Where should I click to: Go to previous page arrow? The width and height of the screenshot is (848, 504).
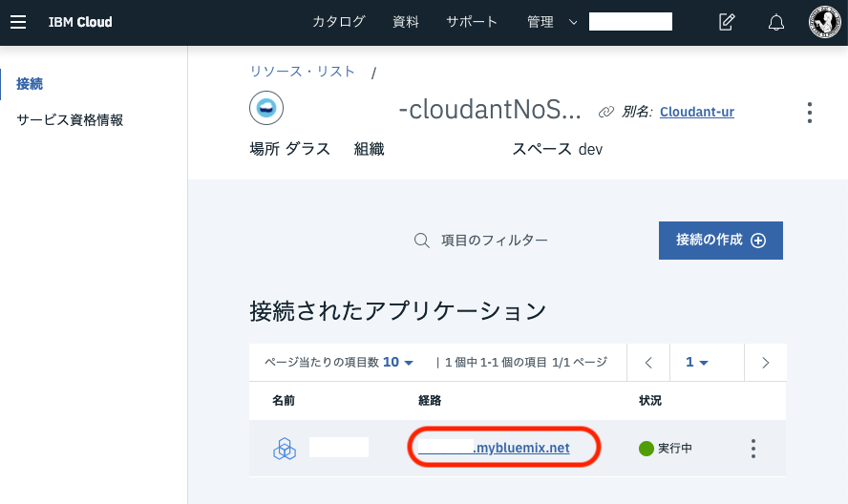(x=648, y=363)
